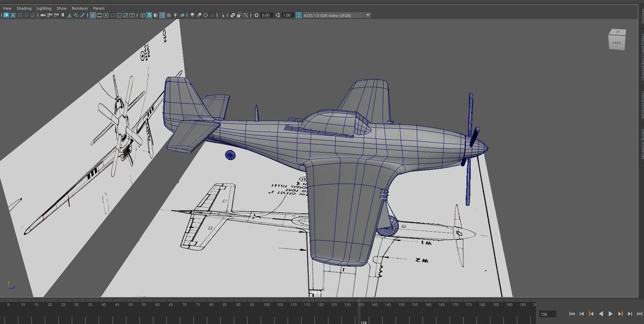Play animation forwards
Image resolution: width=644 pixels, height=324 pixels.
(610, 314)
